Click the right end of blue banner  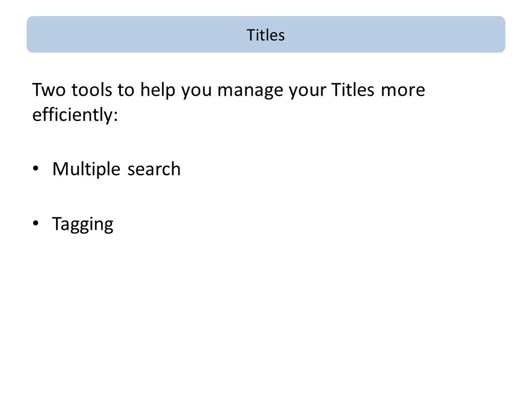pos(498,34)
